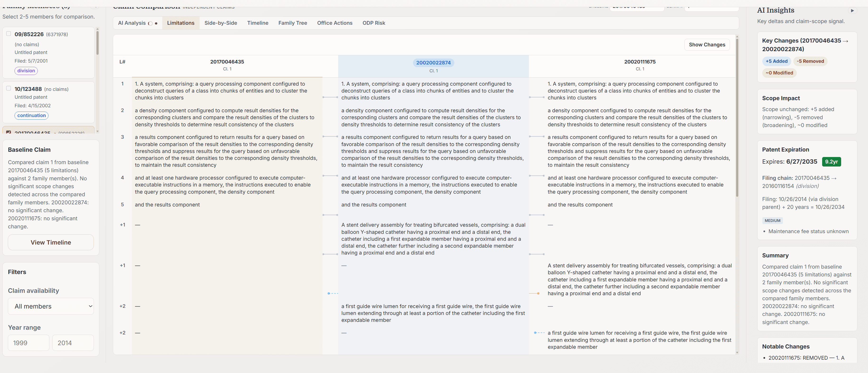Click family list scrollbar down arrow
The width and height of the screenshot is (868, 373).
[97, 131]
